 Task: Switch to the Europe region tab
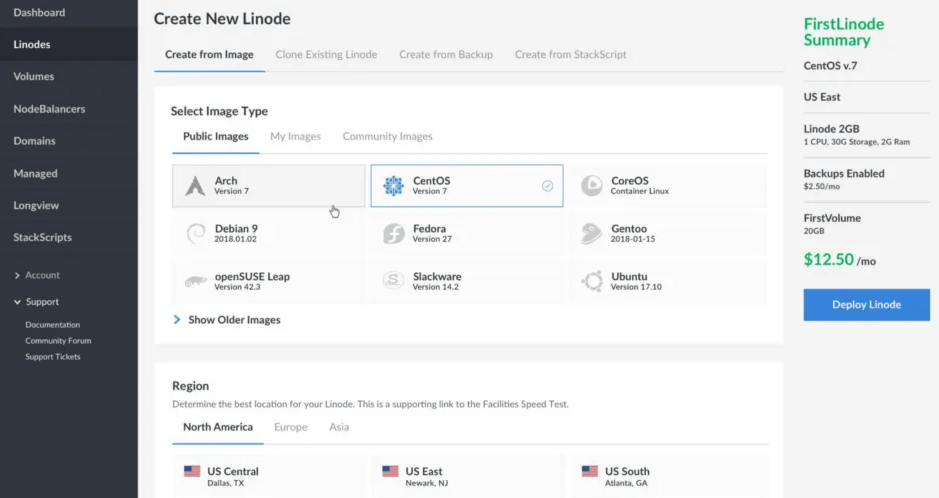[x=290, y=427]
